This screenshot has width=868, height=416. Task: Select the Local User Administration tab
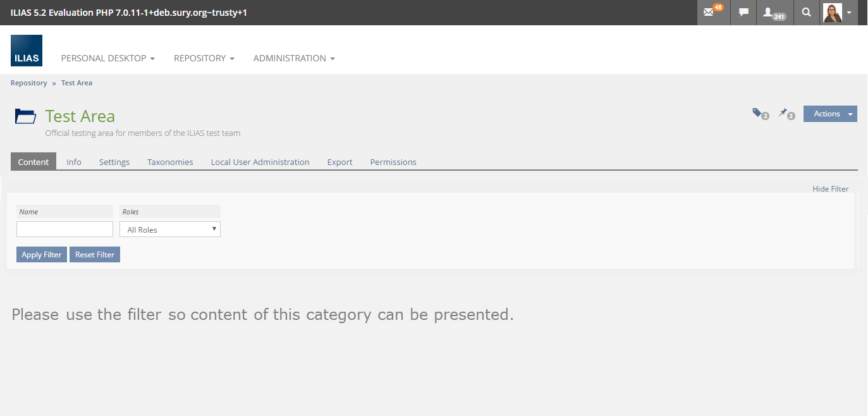click(x=260, y=162)
